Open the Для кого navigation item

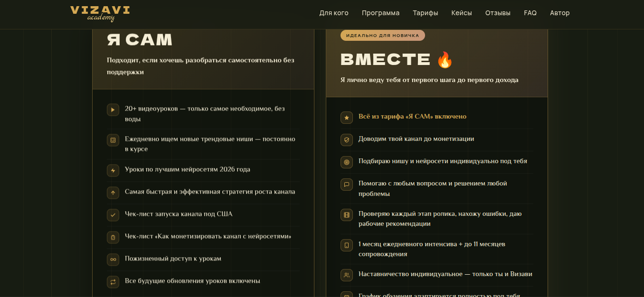click(334, 13)
